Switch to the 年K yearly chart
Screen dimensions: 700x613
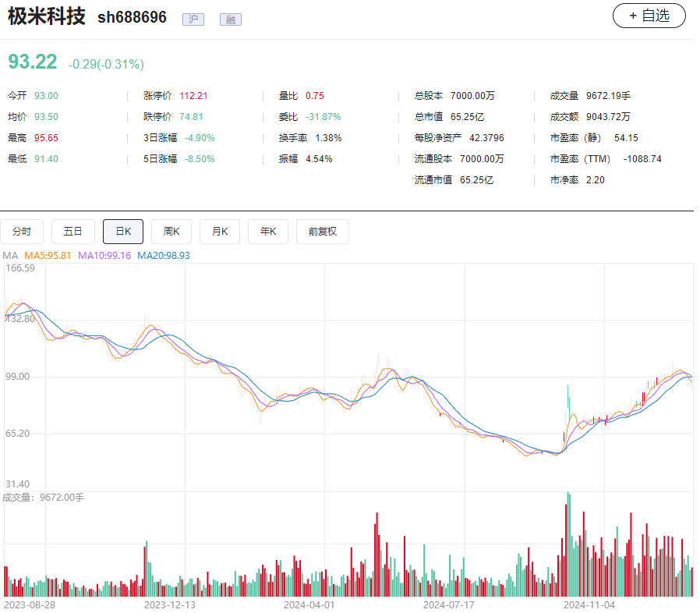(268, 232)
